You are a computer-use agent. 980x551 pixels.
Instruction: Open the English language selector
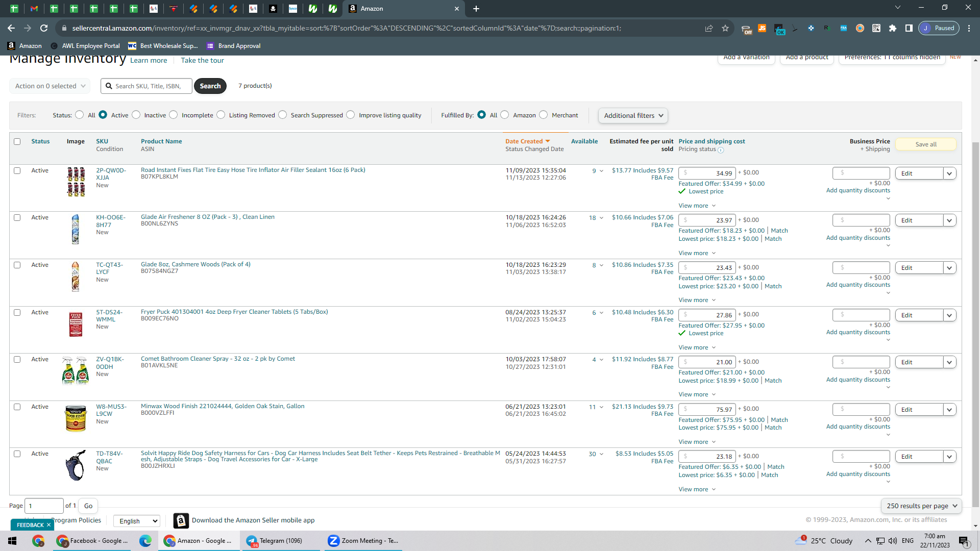click(x=137, y=521)
